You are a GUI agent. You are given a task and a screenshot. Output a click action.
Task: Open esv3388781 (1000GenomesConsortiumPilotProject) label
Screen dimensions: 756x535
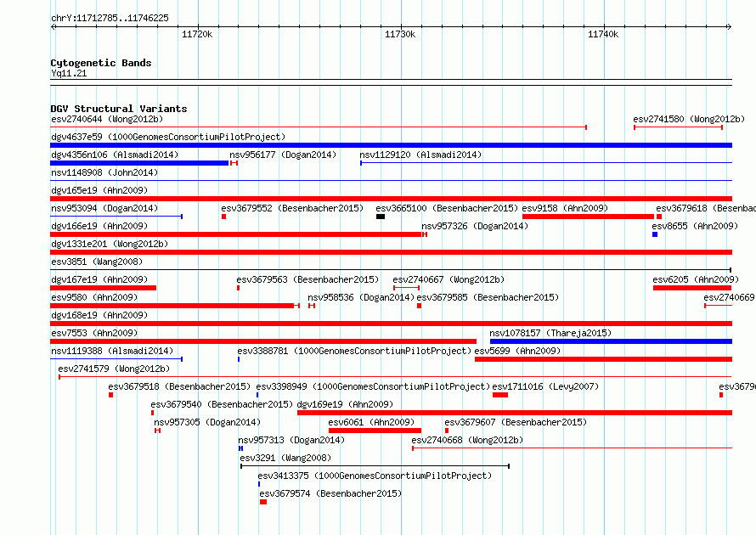pyautogui.click(x=354, y=351)
